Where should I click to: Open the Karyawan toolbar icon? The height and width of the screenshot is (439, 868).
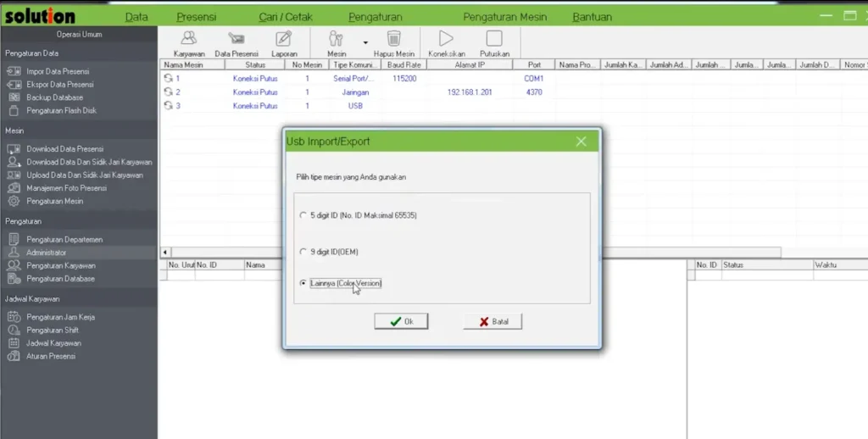coord(189,44)
